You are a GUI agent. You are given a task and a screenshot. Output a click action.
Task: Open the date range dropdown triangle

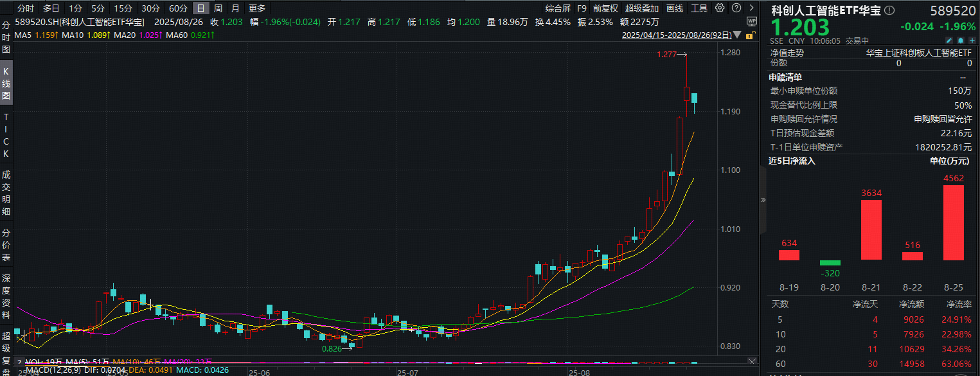pyautogui.click(x=737, y=35)
